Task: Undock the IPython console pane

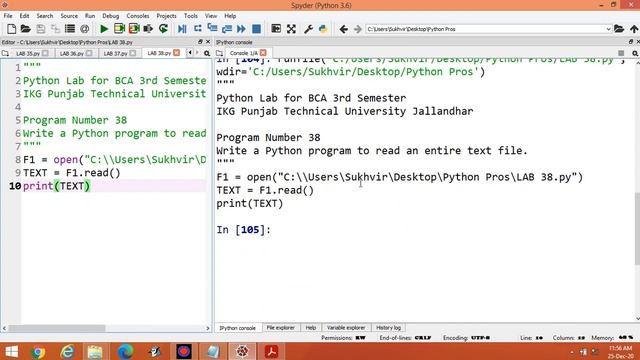Action: [631, 42]
